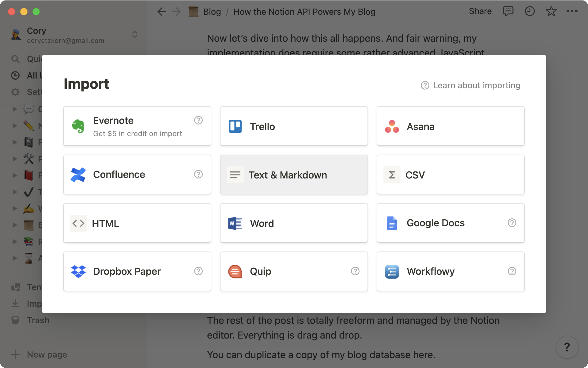Open the scroll page icon in sidebar
Viewport: 588px width, 368px height.
[29, 225]
